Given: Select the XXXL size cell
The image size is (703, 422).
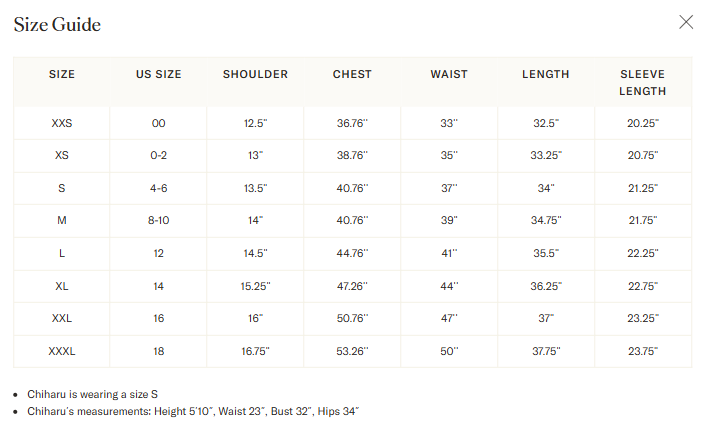Looking at the screenshot, I should 62,351.
